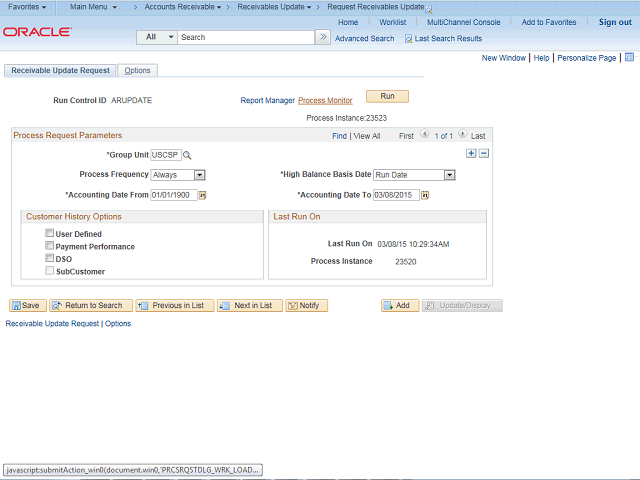
Task: Open calendar for Accounting Date To
Action: (x=425, y=196)
